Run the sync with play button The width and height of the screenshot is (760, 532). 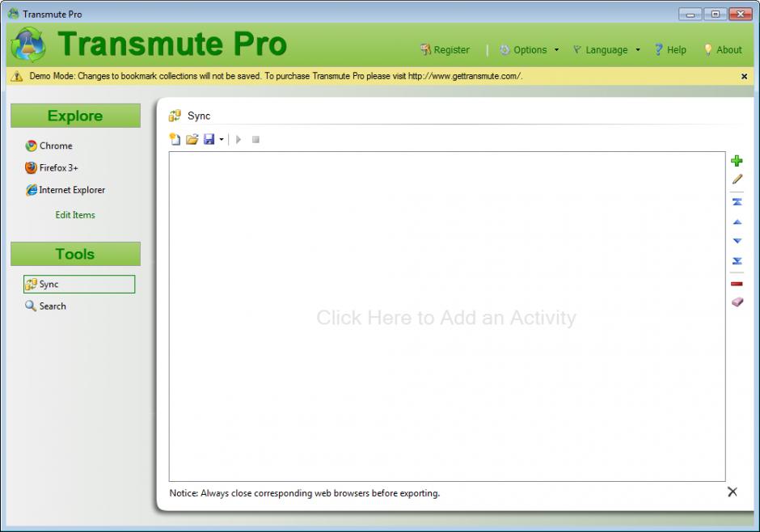click(239, 140)
